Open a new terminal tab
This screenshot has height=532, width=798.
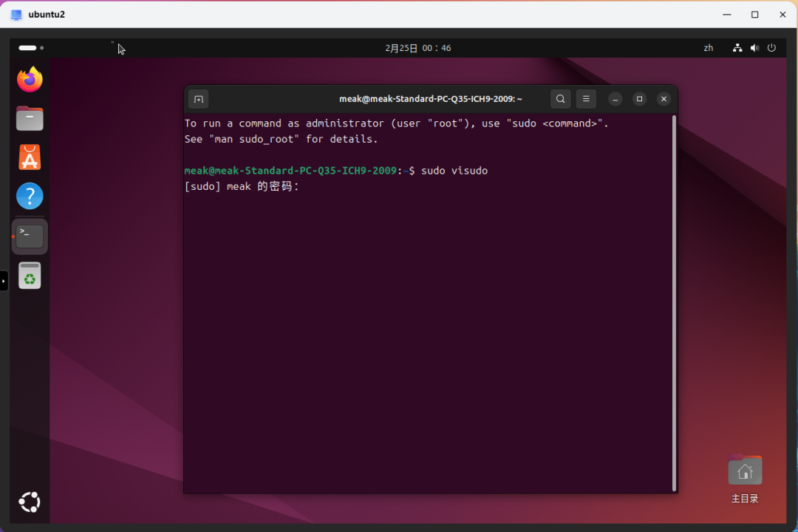198,99
